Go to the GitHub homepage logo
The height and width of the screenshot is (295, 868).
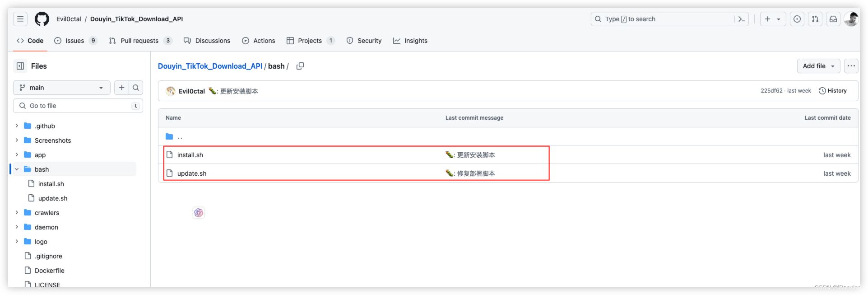(x=42, y=19)
